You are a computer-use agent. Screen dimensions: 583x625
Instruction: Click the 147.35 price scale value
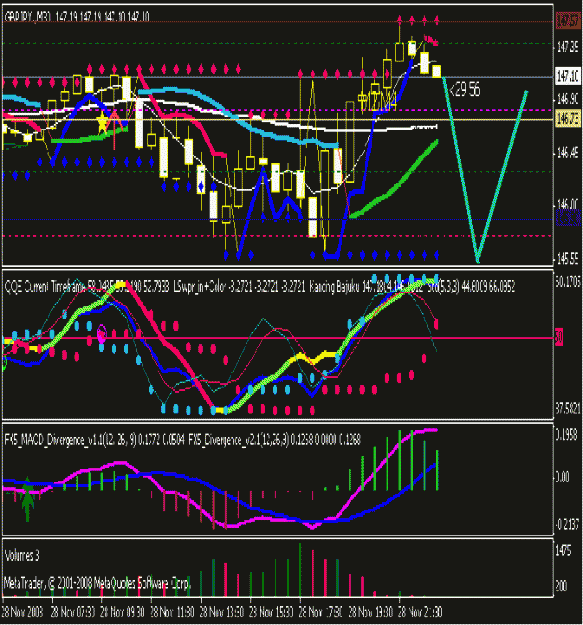567,47
